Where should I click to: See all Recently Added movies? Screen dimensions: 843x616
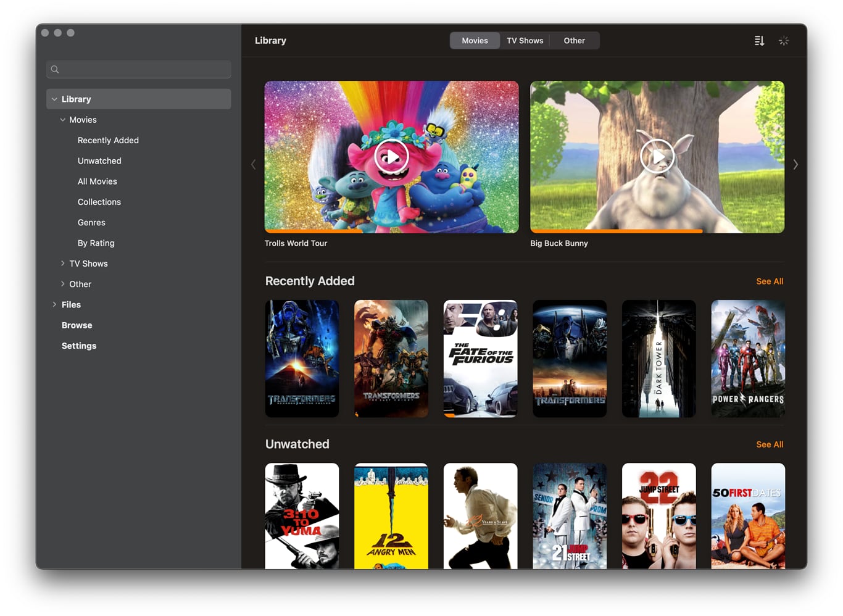[770, 281]
